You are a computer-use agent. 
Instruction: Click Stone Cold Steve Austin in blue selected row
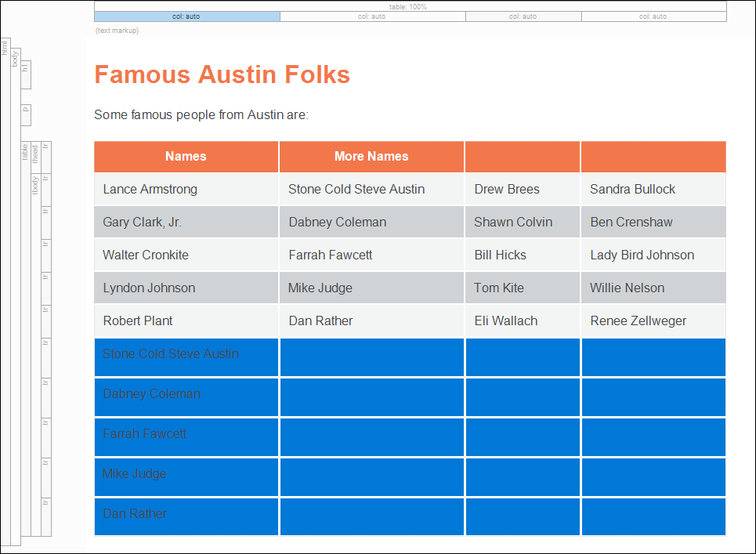click(186, 357)
